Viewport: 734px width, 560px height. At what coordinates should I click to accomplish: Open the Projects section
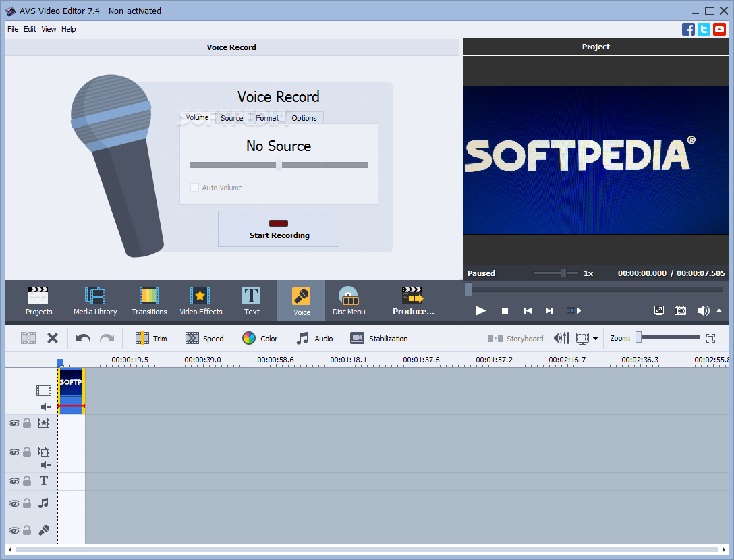coord(38,301)
